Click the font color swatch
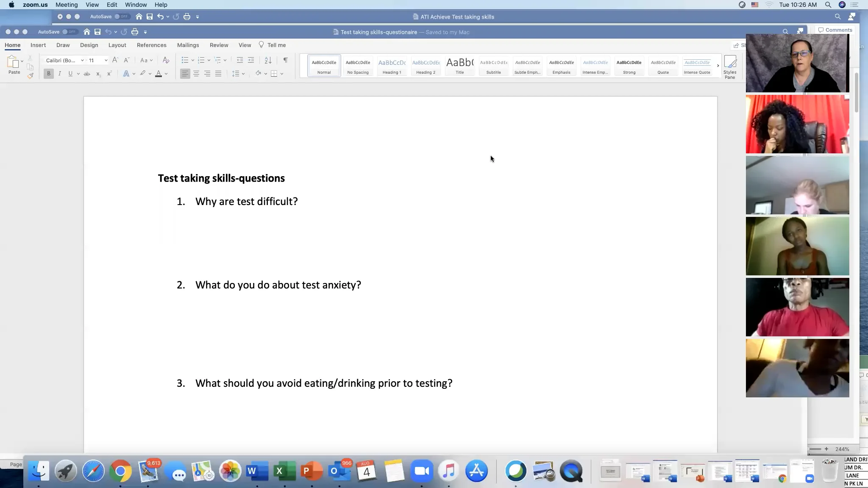 (x=159, y=74)
